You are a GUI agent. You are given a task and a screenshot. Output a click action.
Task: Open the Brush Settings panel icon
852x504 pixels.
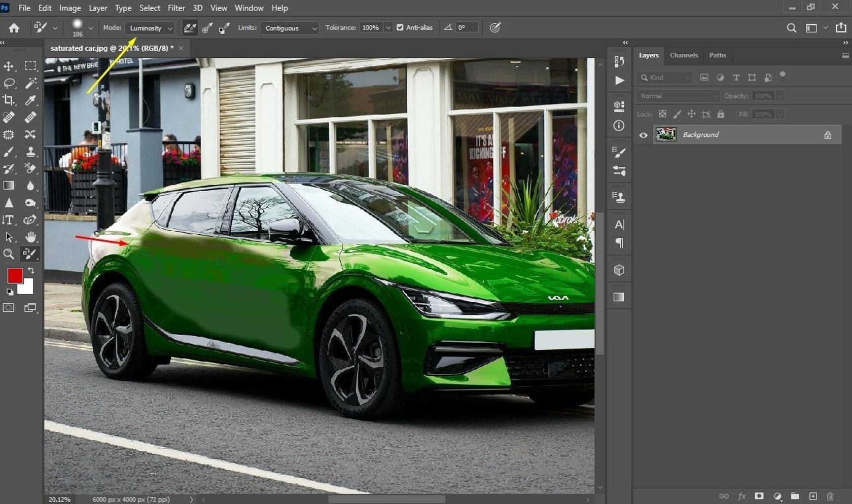tap(618, 153)
